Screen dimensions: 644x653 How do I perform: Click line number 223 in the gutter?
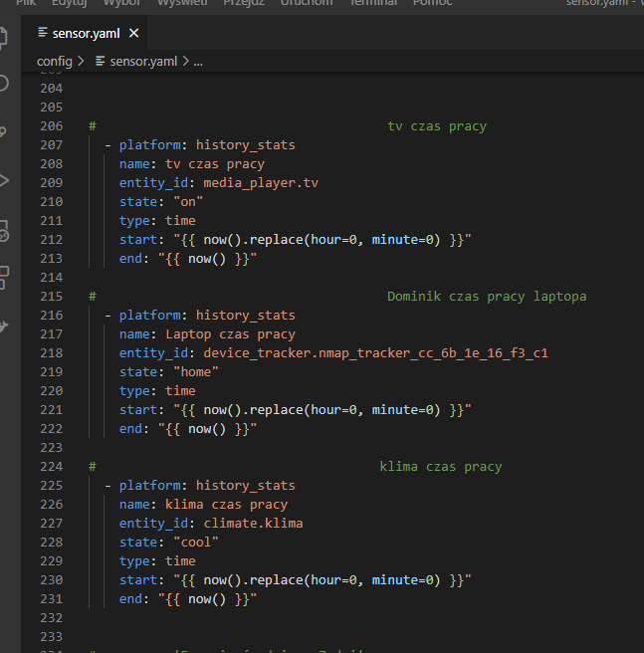(51, 448)
